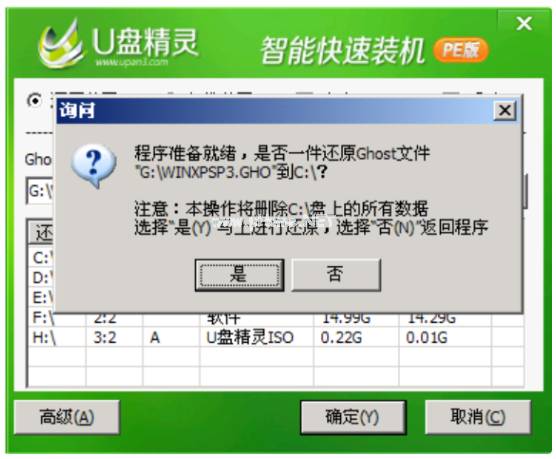Decline restore with the 否 button
This screenshot has height=459, width=556.
point(336,275)
